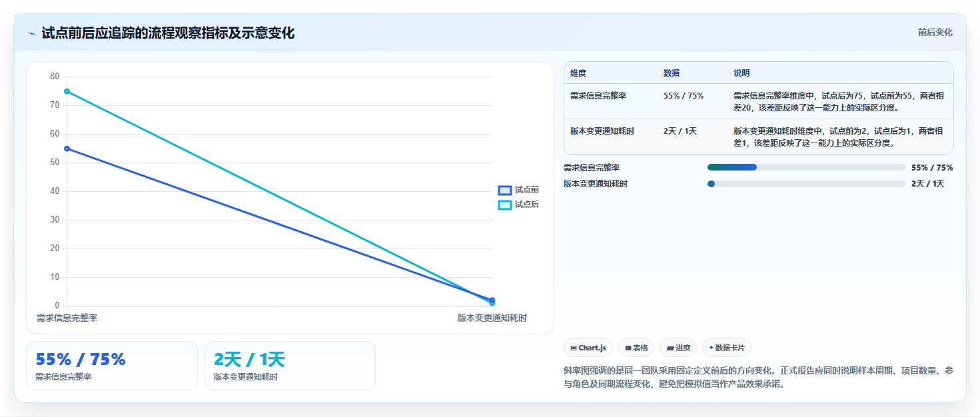980x417 pixels.
Task: Click the 维度 column header
Action: [x=578, y=73]
